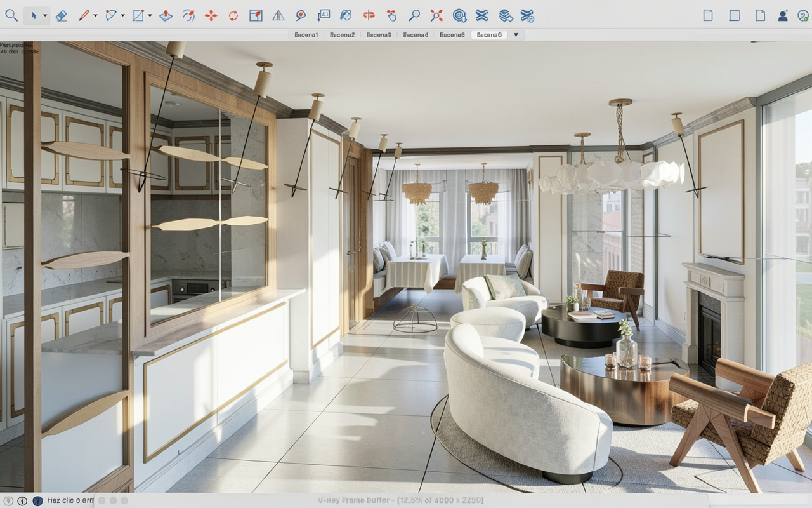Switch to the Escena4 scene tab
Viewport: 812px width, 508px height.
(416, 35)
